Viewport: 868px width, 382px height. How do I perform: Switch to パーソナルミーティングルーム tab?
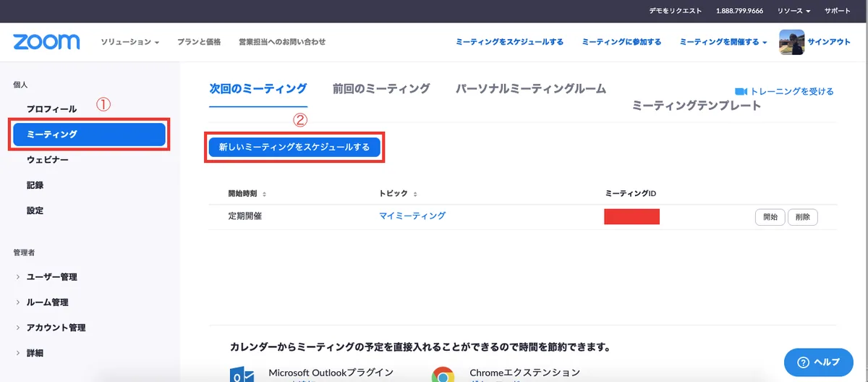[x=531, y=88]
